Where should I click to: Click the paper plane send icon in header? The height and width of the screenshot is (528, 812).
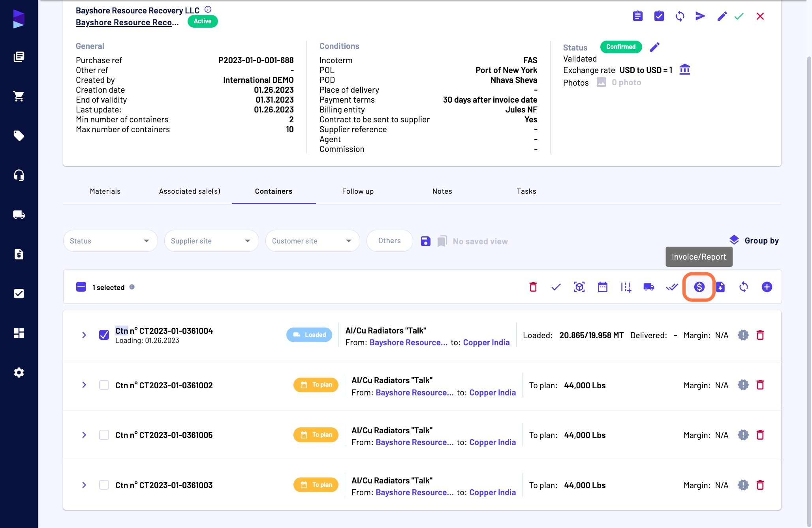tap(700, 16)
